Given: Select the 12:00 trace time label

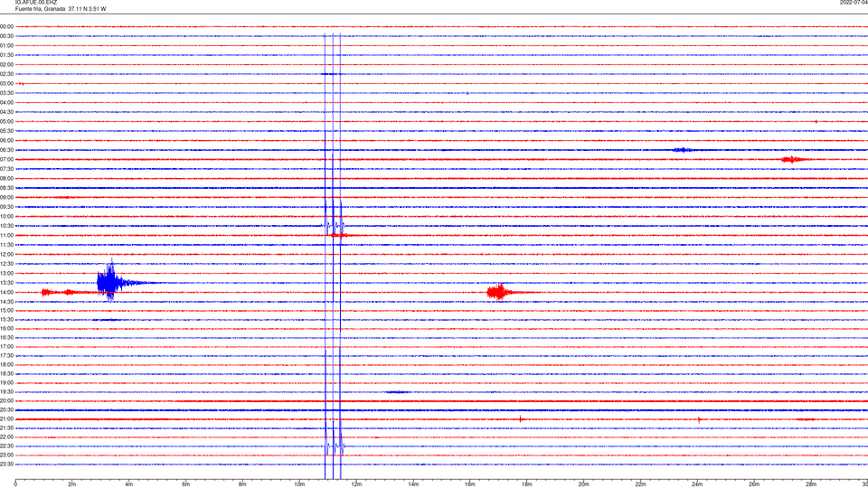Looking at the screenshot, I should click(x=6, y=255).
